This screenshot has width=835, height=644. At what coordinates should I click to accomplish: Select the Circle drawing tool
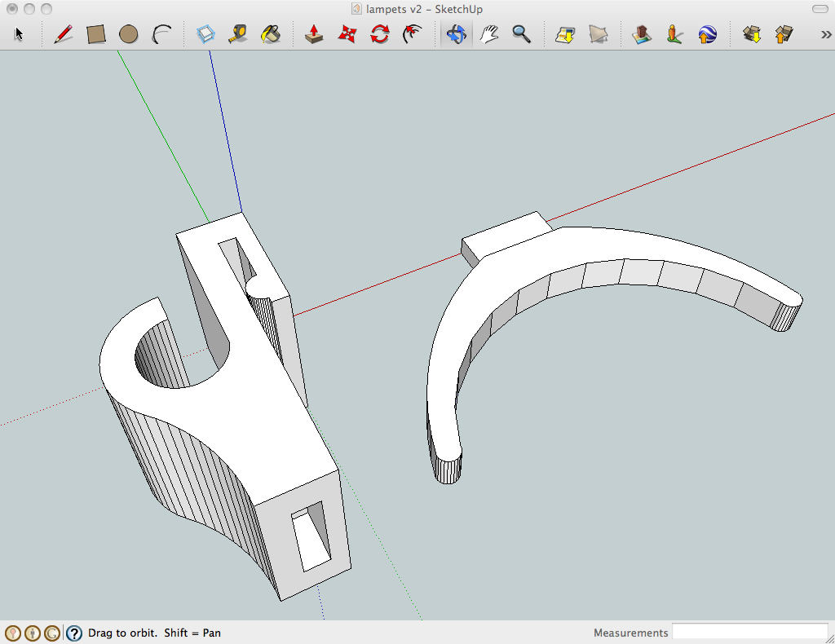(x=128, y=34)
